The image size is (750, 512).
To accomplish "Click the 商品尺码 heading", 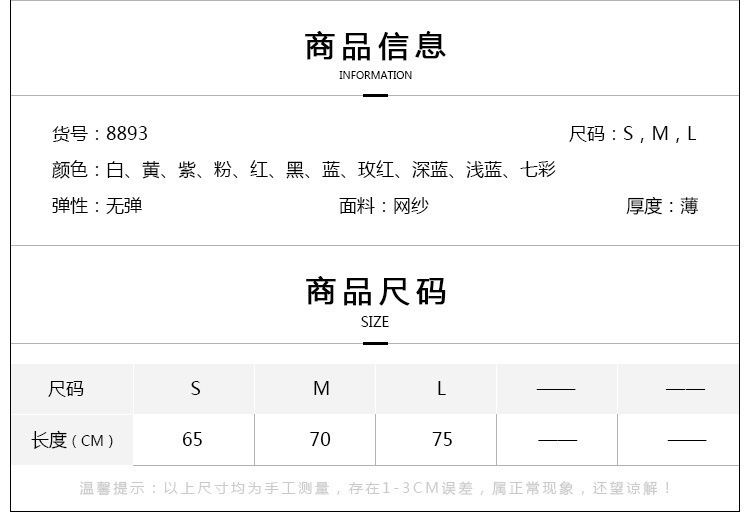I will (x=375, y=291).
